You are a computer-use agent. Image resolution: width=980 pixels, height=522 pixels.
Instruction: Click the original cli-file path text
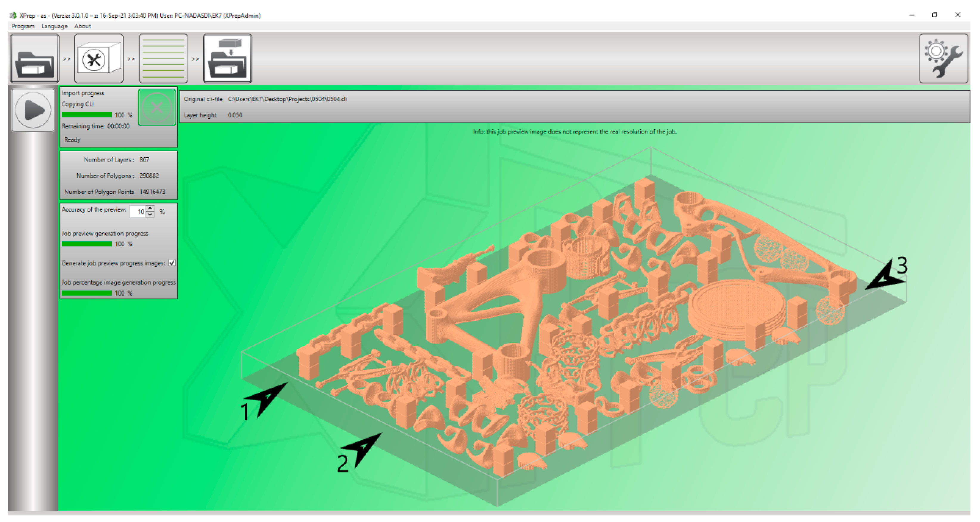(x=287, y=99)
